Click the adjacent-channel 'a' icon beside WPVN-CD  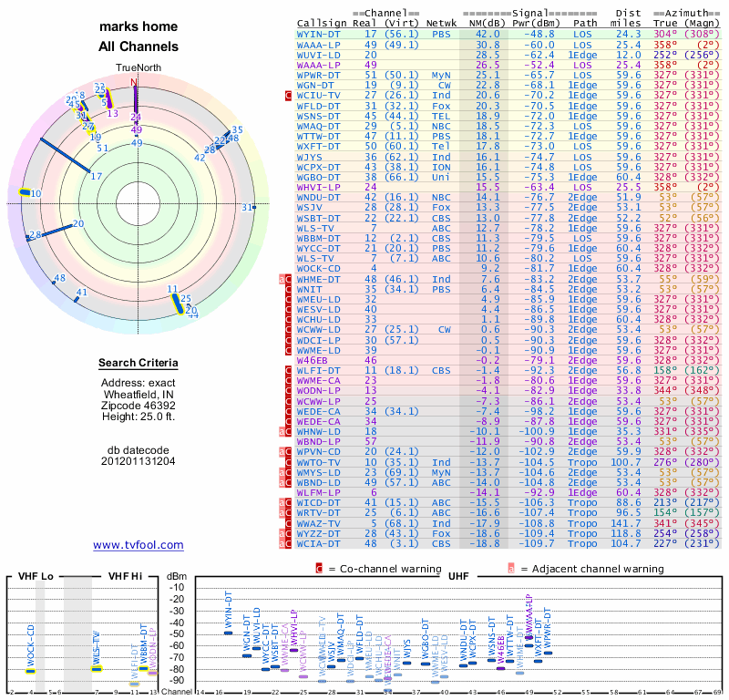pos(282,452)
